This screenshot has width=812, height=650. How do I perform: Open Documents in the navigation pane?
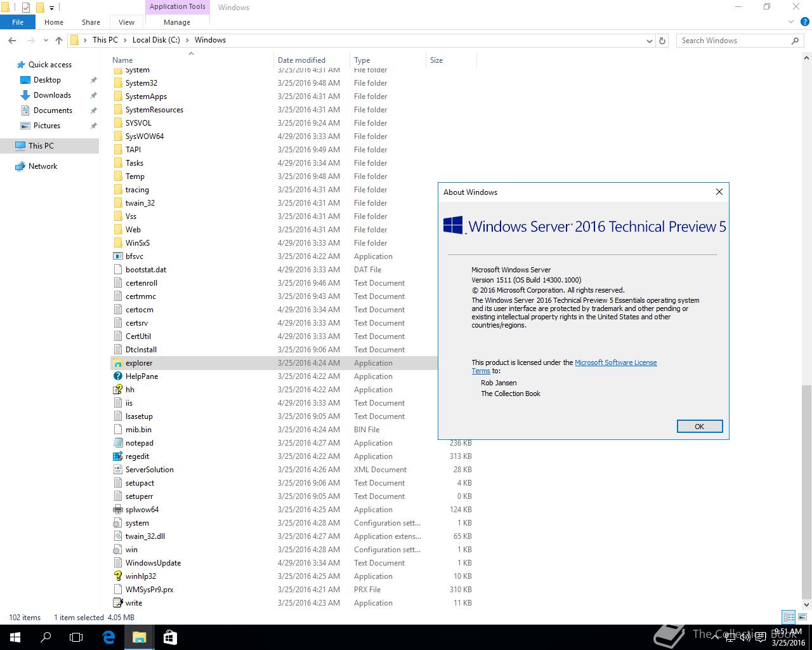(53, 110)
